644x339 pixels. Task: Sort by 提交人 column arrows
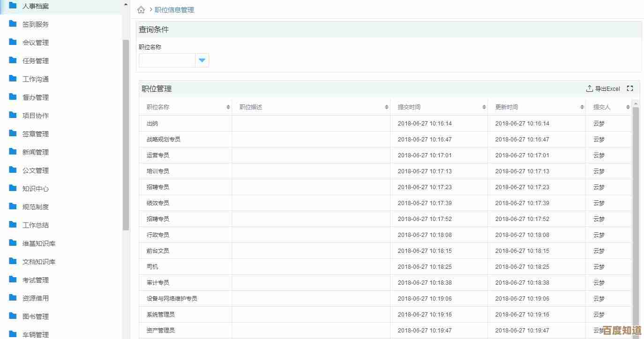click(x=628, y=107)
